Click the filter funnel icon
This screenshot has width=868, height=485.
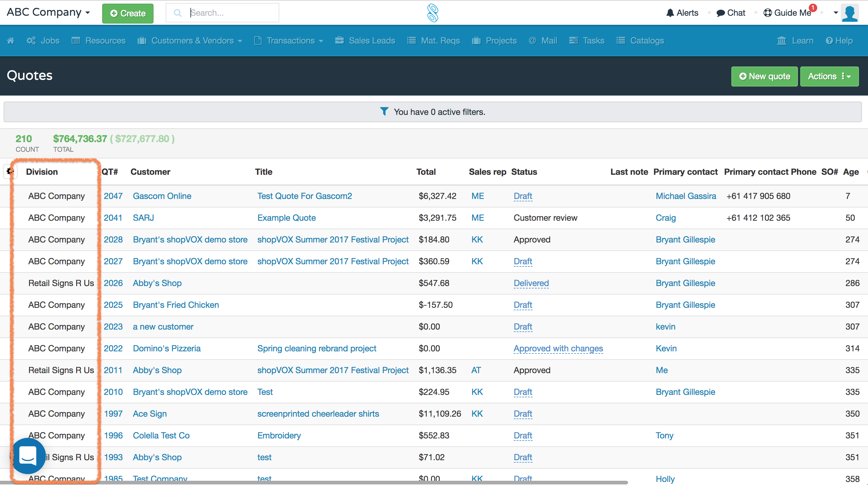[x=384, y=112]
